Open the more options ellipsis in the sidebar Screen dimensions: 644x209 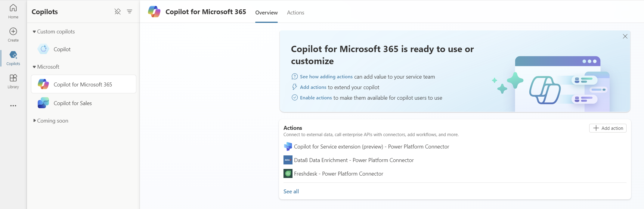(x=13, y=106)
